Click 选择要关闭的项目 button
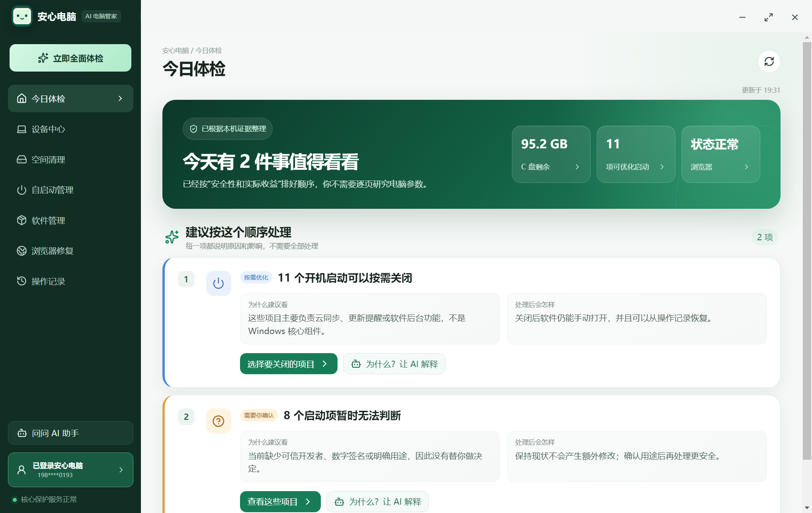The height and width of the screenshot is (513, 812). pyautogui.click(x=289, y=363)
